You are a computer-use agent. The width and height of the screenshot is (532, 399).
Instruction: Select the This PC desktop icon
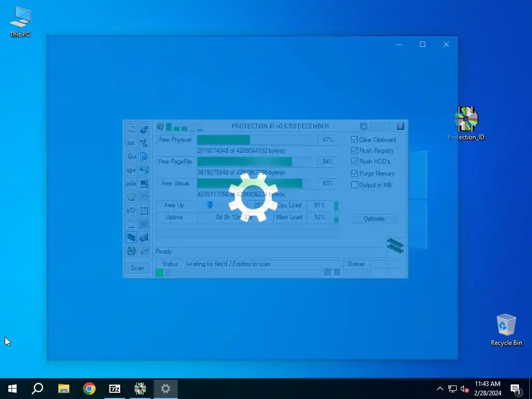point(20,22)
